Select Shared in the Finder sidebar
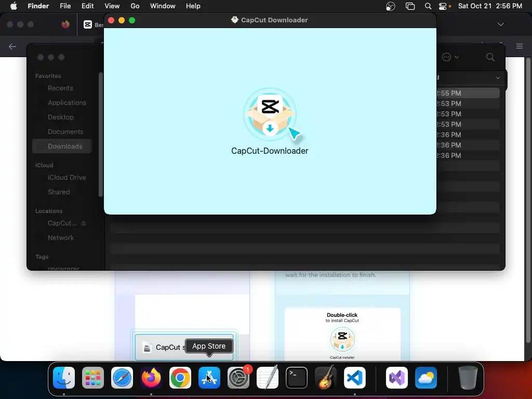 click(59, 192)
